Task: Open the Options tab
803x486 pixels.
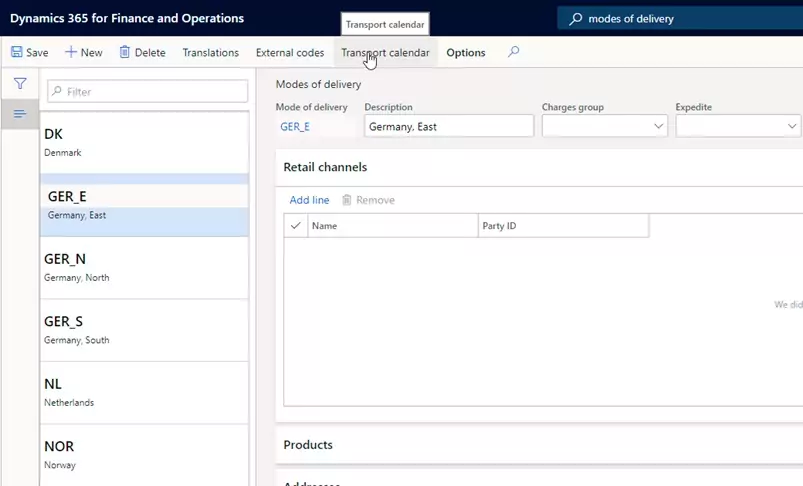Action: tap(466, 52)
